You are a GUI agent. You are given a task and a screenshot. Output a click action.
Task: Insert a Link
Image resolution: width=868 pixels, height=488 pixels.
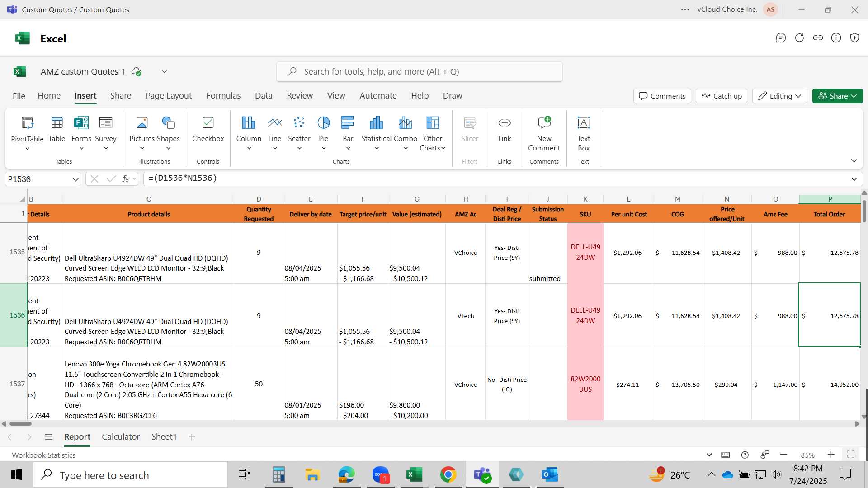point(505,129)
